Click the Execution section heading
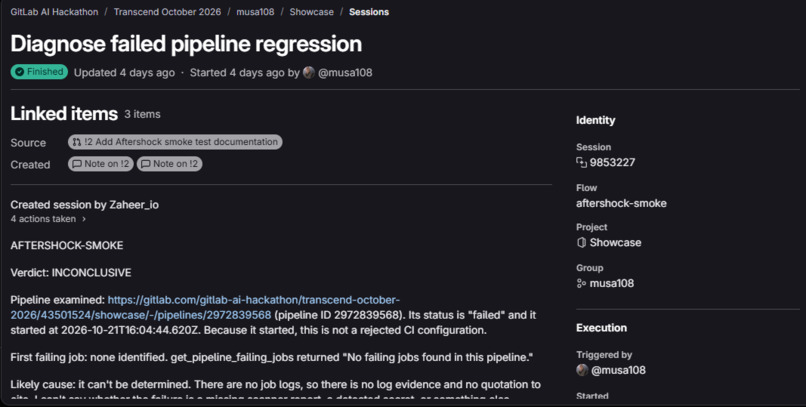This screenshot has height=407, width=806. click(x=601, y=328)
